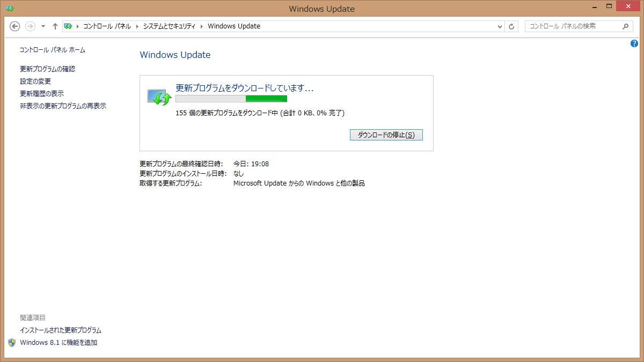Open 設定の変更 in the sidebar
The image size is (644, 362).
35,82
